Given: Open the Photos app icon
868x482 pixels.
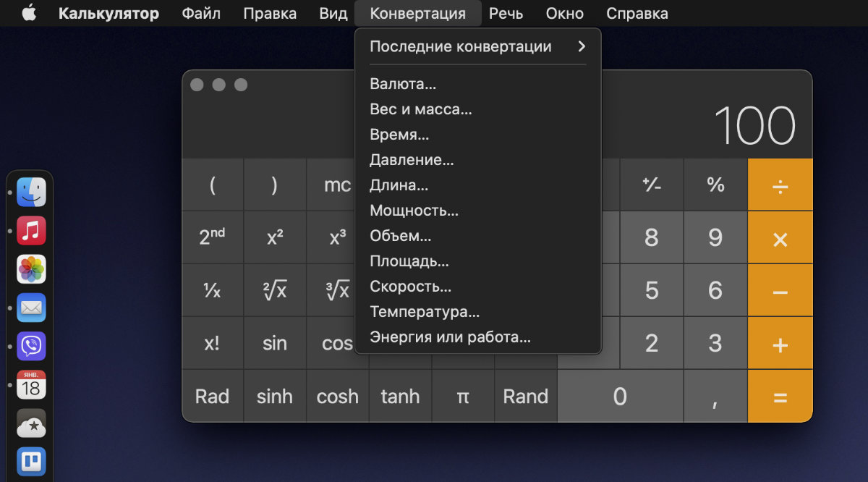Looking at the screenshot, I should pyautogui.click(x=31, y=269).
